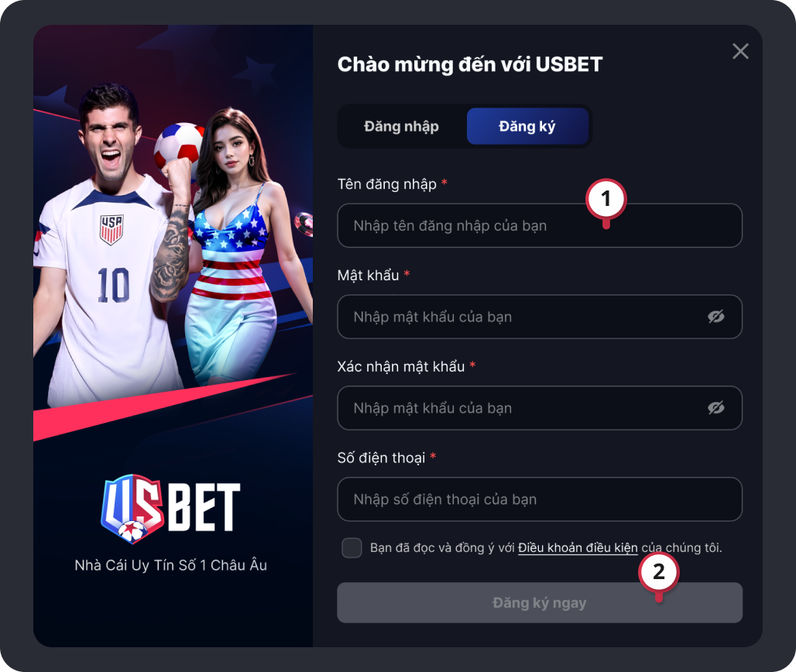Viewport: 796px width, 672px height.
Task: Toggle visibility for Xác nhận mật khẩu
Action: coord(715,408)
